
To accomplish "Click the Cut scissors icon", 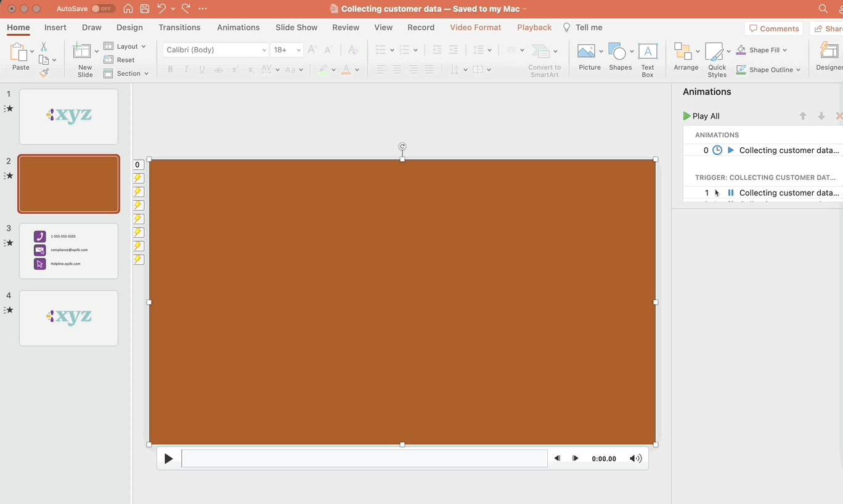I will tap(44, 47).
